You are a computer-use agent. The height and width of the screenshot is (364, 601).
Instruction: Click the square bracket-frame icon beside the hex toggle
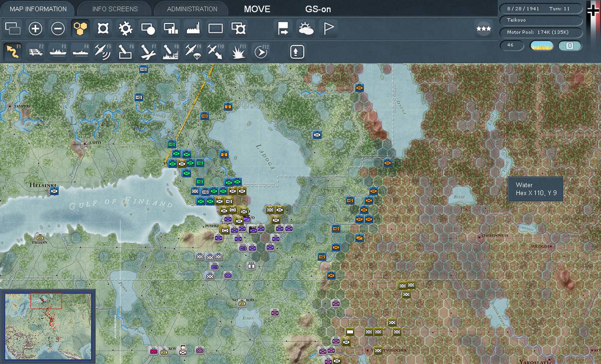pyautogui.click(x=103, y=29)
